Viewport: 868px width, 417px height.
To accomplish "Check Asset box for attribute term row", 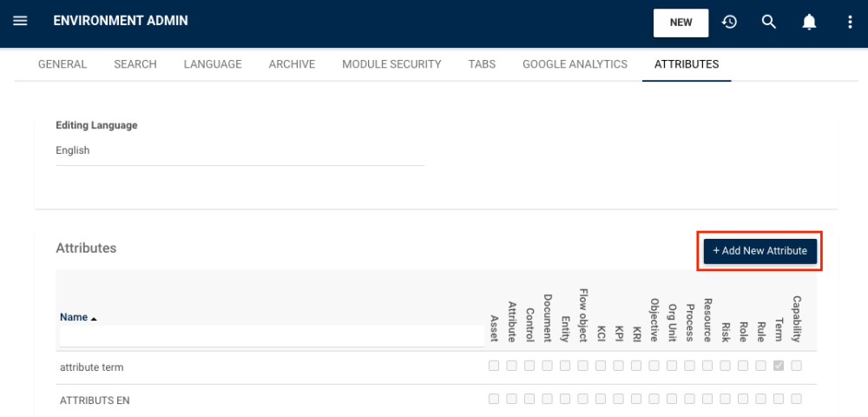I will tap(494, 366).
